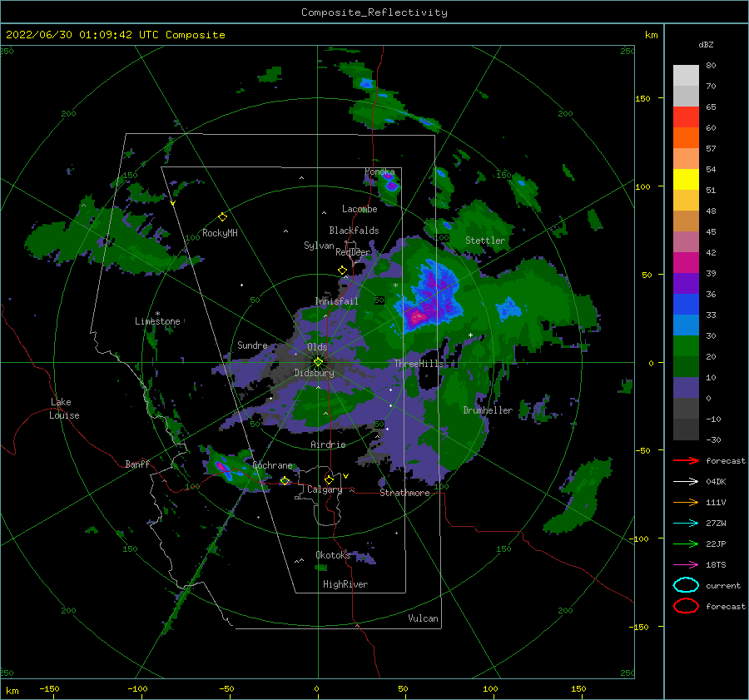Viewport: 749px width, 700px height.
Task: Click the Airdrie label
Action: coord(328,444)
